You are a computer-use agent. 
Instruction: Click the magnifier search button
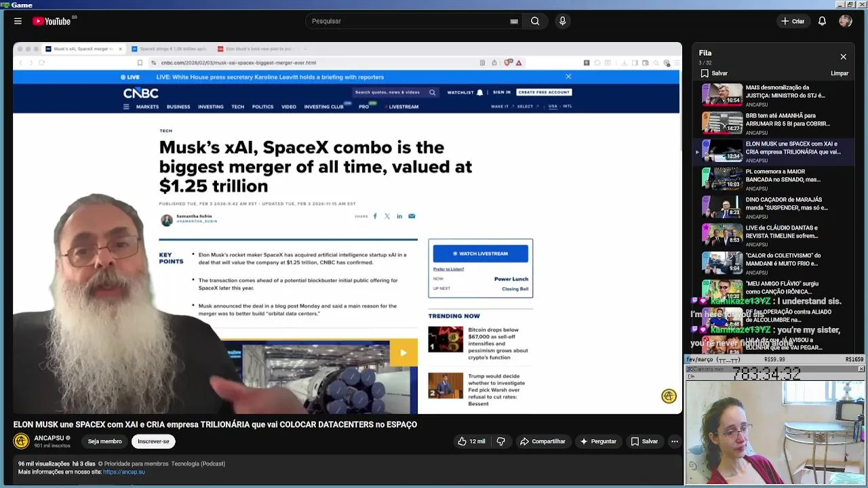pyautogui.click(x=535, y=21)
